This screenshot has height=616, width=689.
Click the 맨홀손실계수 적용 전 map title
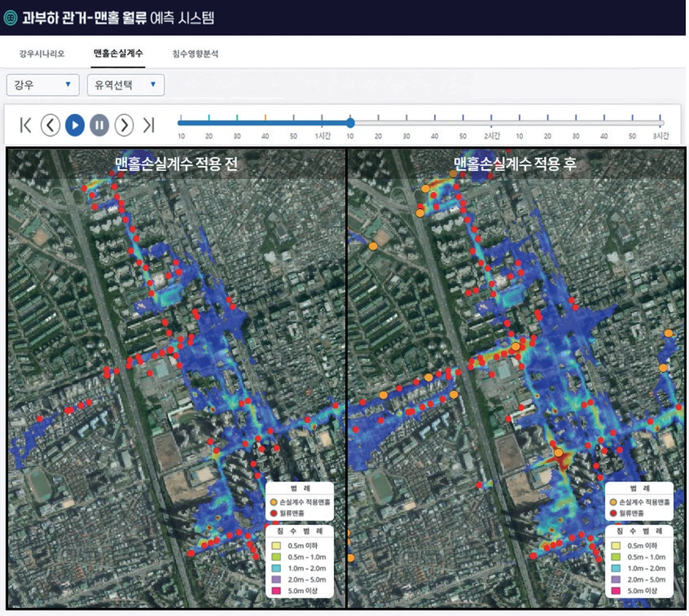point(176,164)
